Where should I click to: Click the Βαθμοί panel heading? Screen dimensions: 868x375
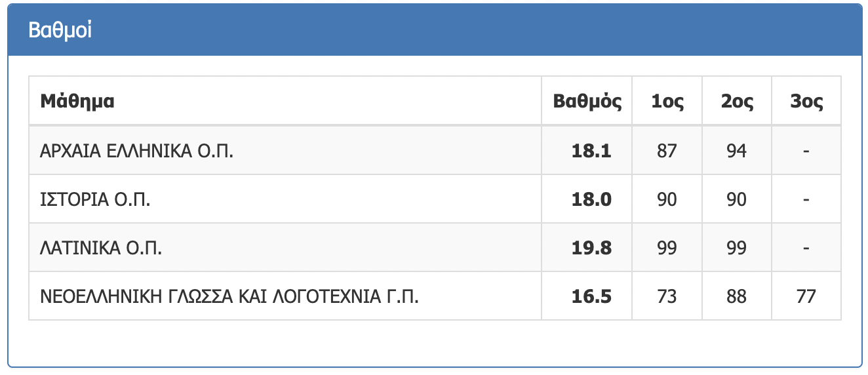[60, 31]
